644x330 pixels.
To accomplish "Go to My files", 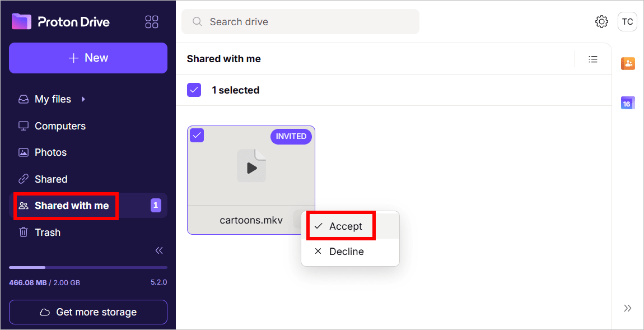I will 53,99.
